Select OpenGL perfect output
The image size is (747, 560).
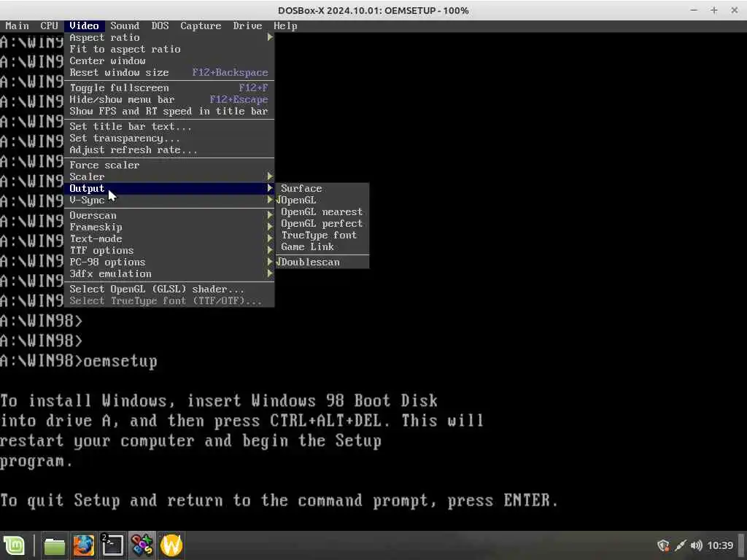tap(322, 223)
